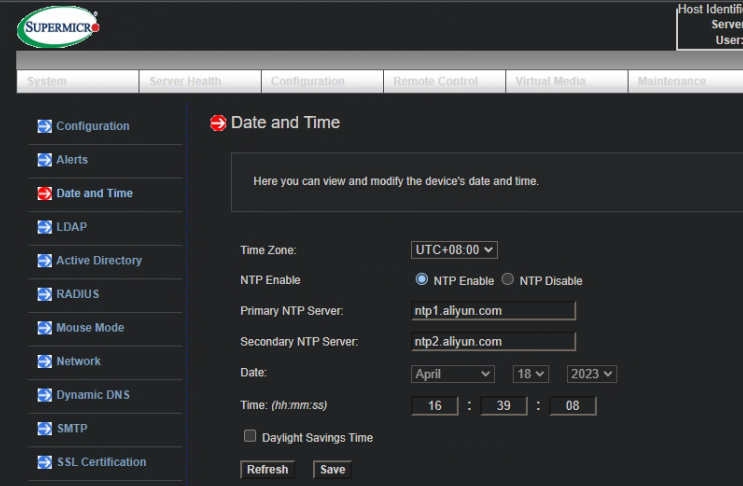Screen dimensions: 743x486
Task: Click the 'Secondary NTP Server:' label
Action: tap(299, 342)
